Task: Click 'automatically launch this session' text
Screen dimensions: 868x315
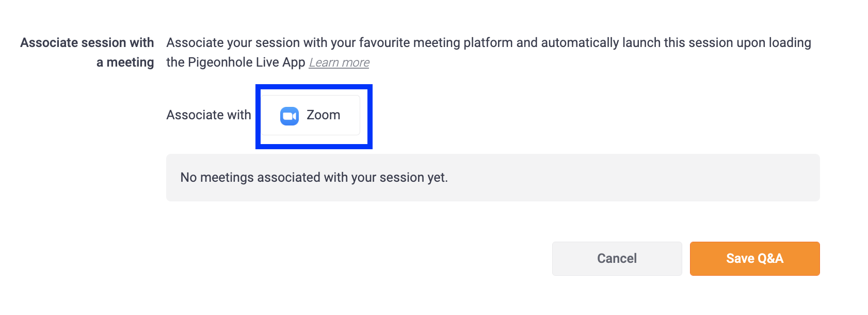Action: [625, 43]
